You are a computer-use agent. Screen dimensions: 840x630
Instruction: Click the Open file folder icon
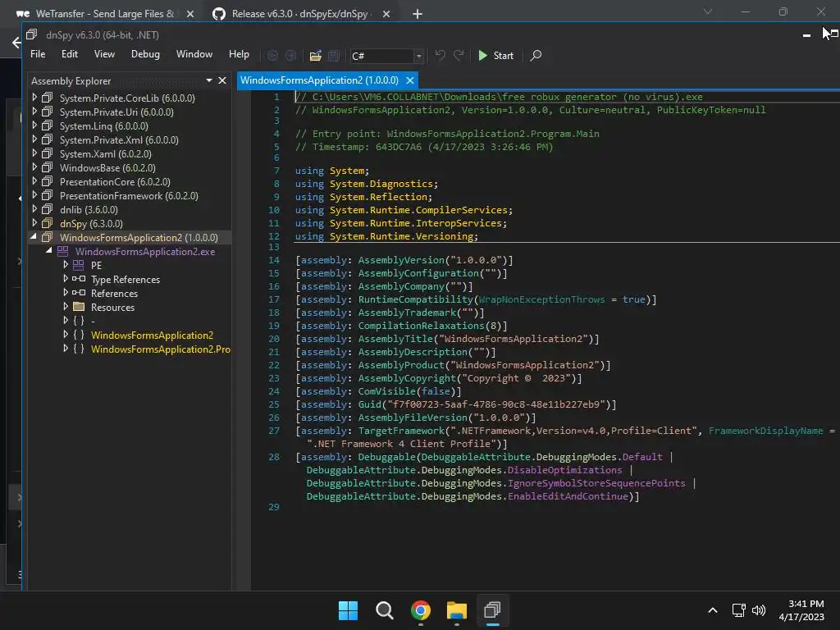click(316, 55)
